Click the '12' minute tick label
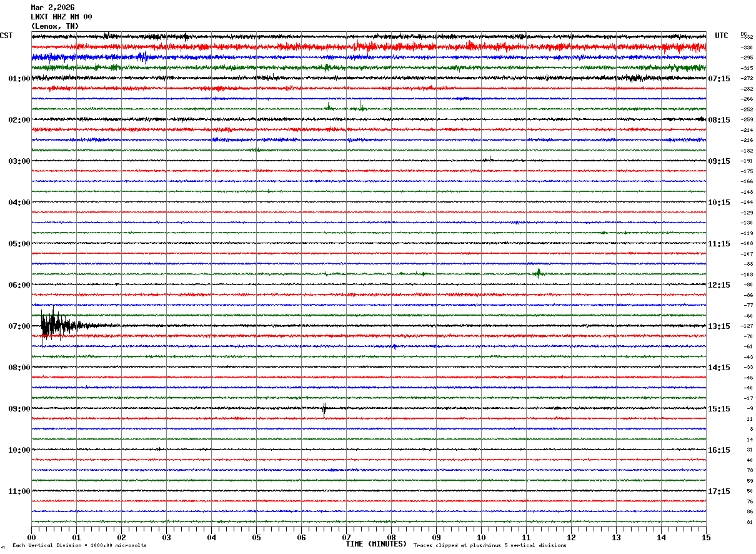Image resolution: width=756 pixels, height=554 pixels. [571, 537]
